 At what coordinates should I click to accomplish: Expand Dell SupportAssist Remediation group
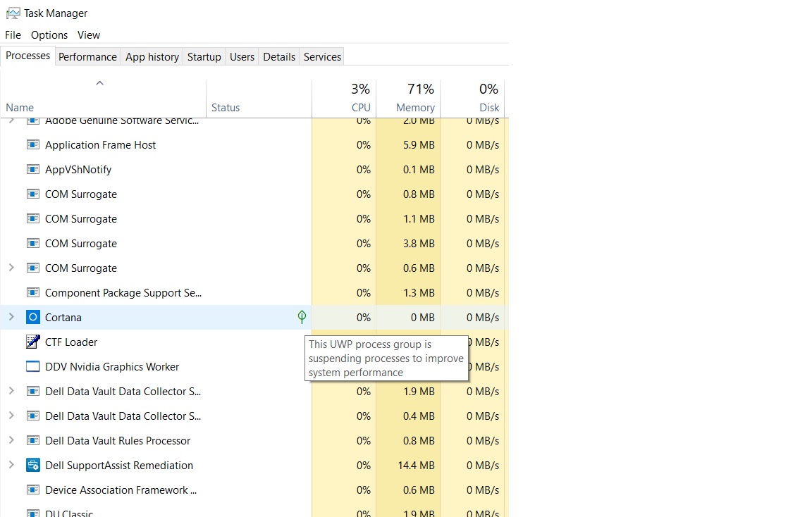point(12,465)
